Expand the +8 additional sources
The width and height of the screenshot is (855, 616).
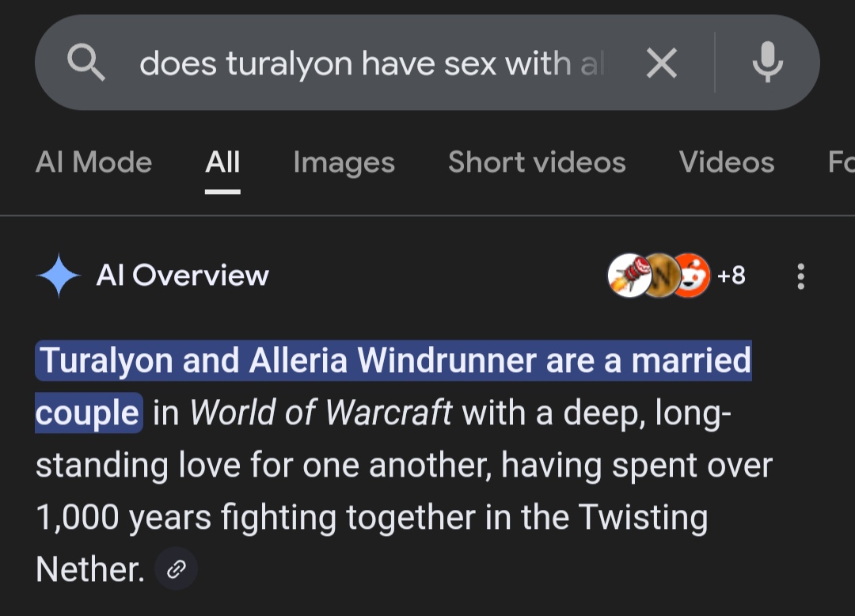pos(731,276)
